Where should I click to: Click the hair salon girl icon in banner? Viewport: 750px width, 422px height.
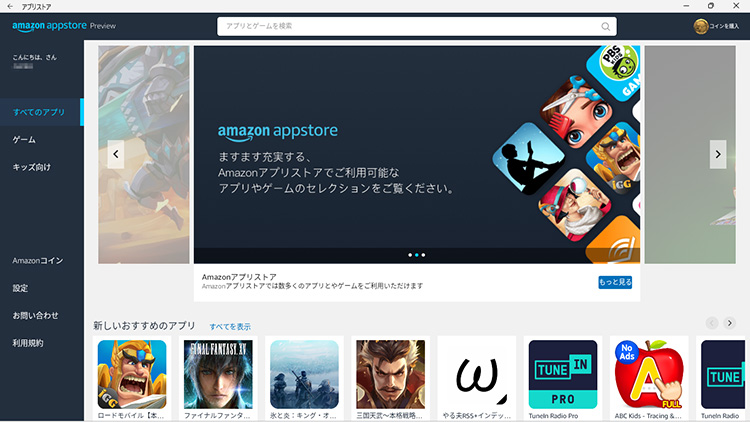[576, 111]
